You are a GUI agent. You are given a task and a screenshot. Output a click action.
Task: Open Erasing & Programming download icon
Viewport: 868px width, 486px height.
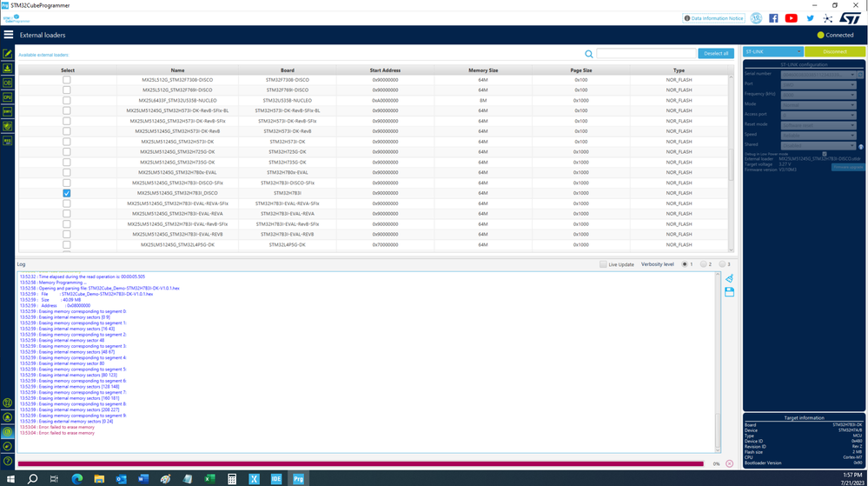tap(7, 68)
